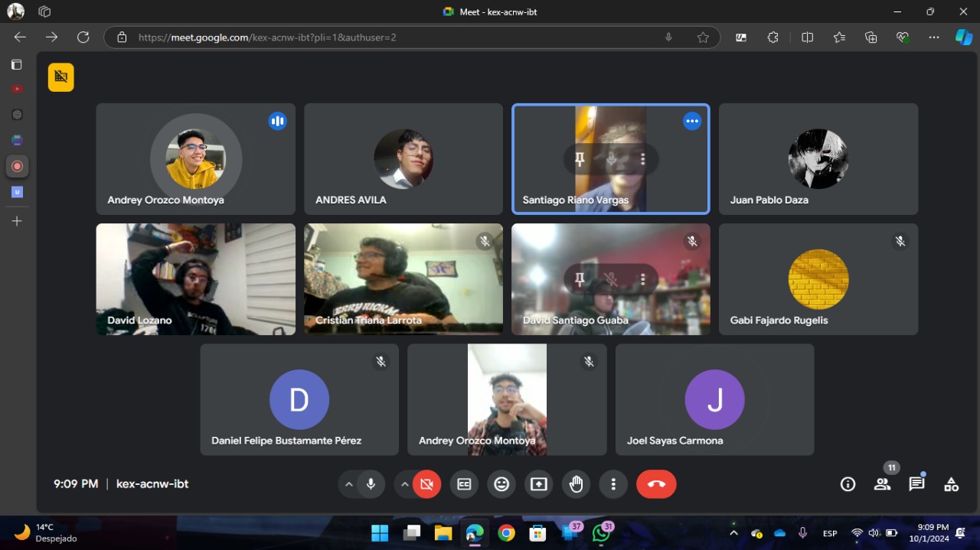This screenshot has height=550, width=980.
Task: Go forward to the next page
Action: [51, 37]
